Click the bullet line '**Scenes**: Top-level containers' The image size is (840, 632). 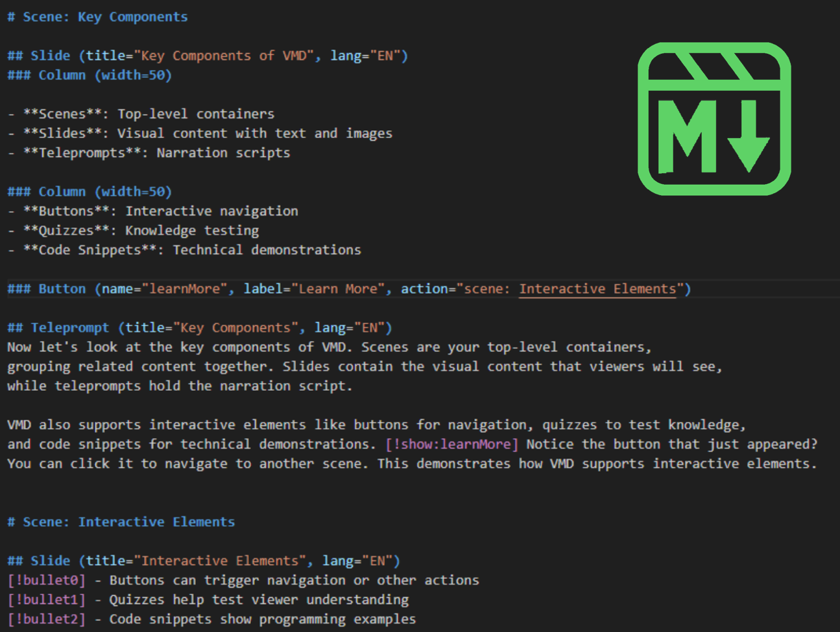tap(141, 114)
